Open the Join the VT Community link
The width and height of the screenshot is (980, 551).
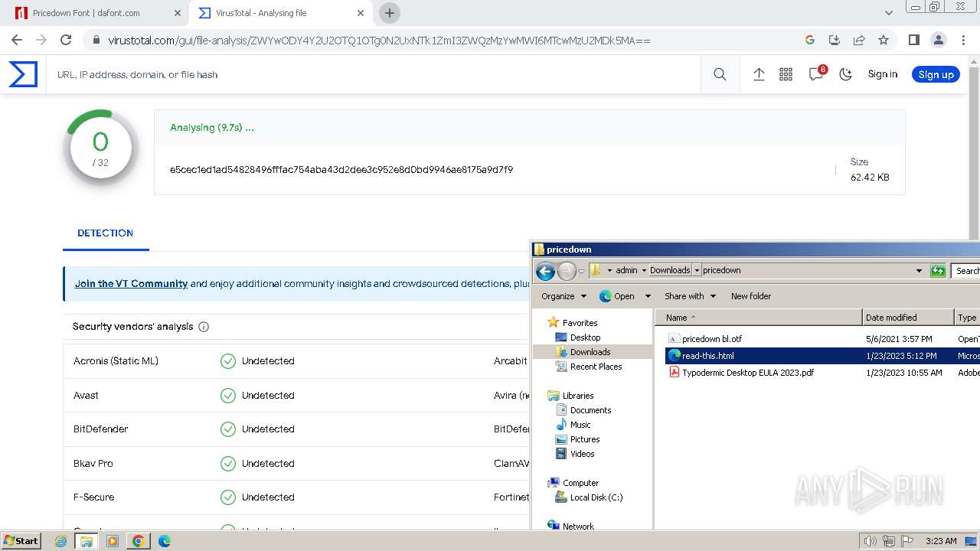pyautogui.click(x=131, y=283)
